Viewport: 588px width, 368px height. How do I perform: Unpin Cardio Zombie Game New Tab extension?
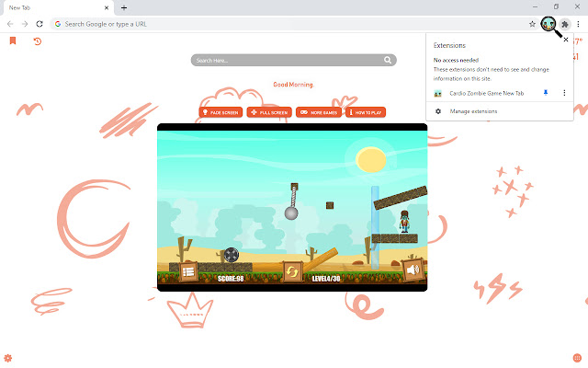[x=546, y=93]
